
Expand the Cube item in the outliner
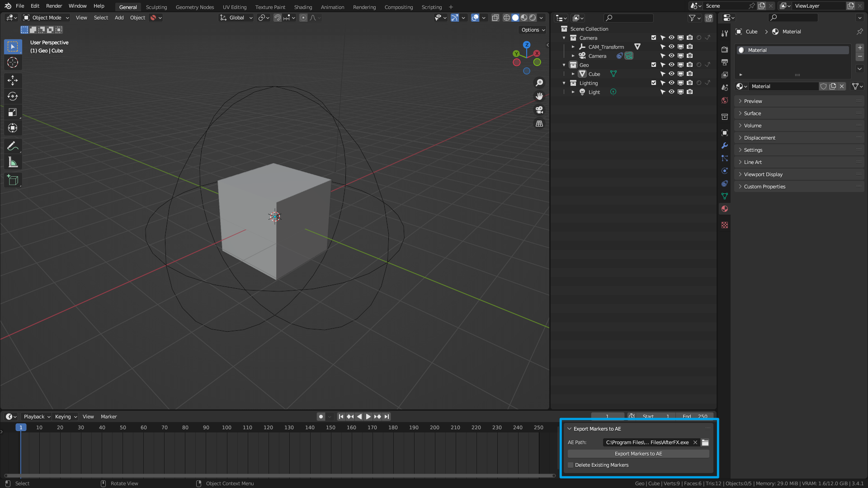(x=573, y=74)
